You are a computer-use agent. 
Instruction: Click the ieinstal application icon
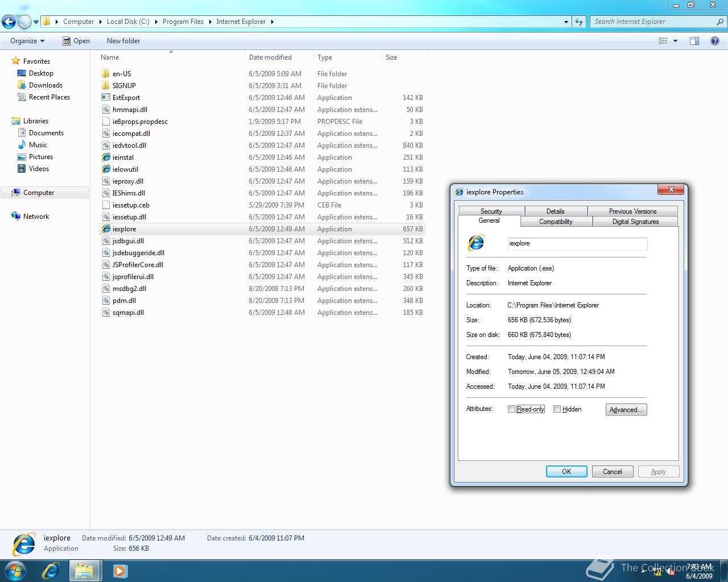click(106, 157)
